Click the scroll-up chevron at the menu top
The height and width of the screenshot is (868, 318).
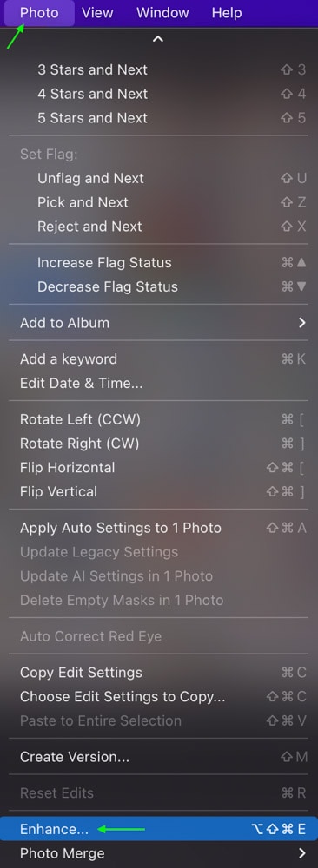(158, 39)
